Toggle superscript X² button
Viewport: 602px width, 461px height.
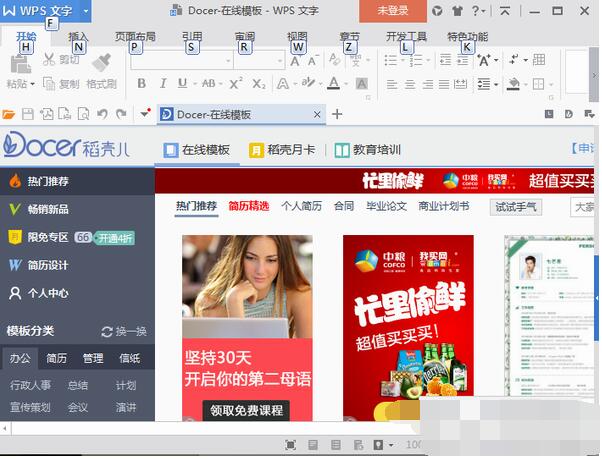point(236,83)
